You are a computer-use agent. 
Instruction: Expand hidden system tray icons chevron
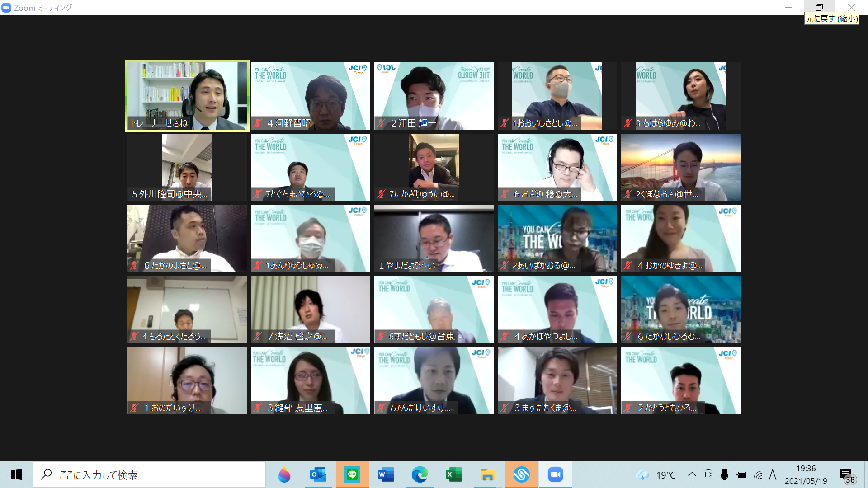tap(692, 474)
